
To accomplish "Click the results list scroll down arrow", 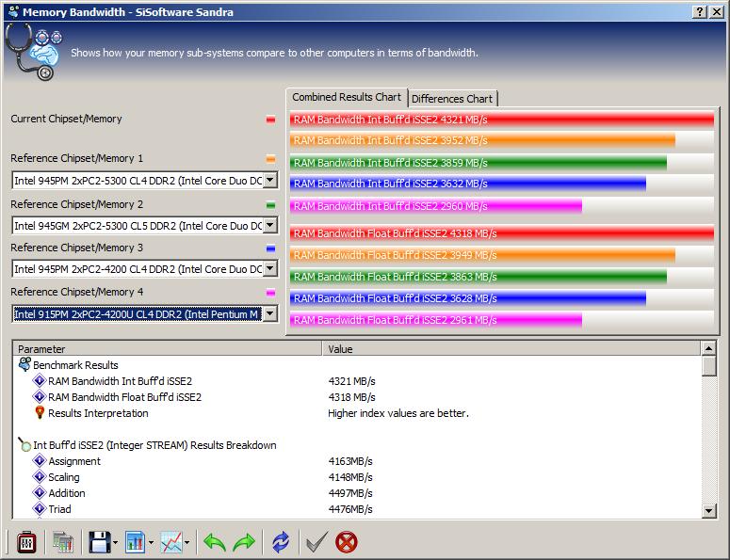I will pyautogui.click(x=708, y=511).
